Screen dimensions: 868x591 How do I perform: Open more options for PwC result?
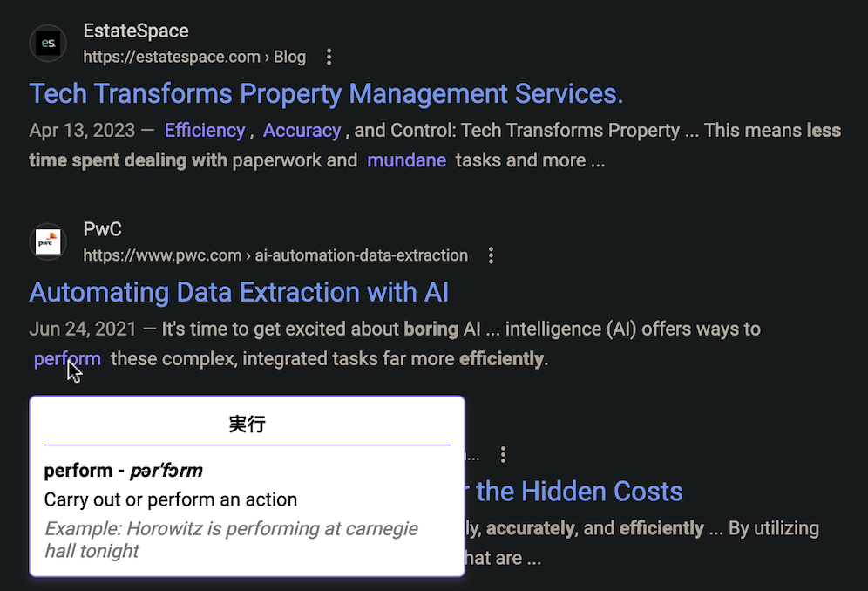click(x=491, y=255)
